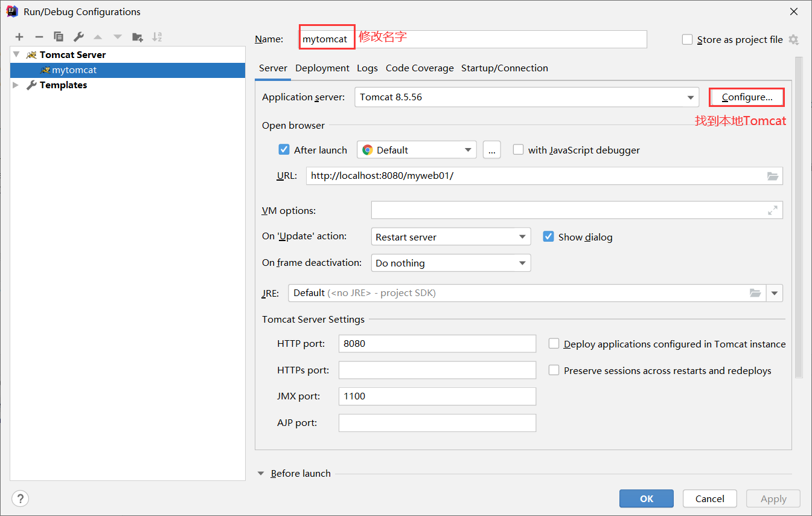Screen dimensions: 812x516
Task: Click the Remove Configuration minus icon
Action: point(39,37)
